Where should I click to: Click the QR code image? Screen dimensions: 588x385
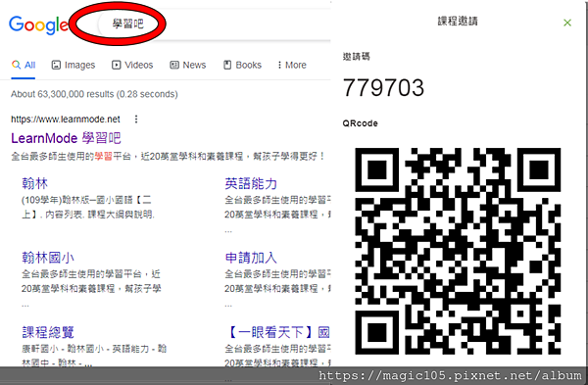point(458,251)
